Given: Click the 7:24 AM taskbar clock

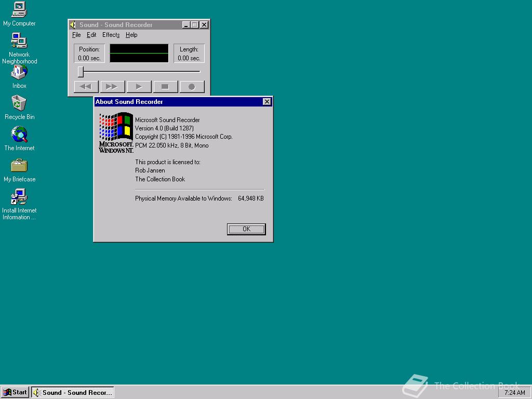Looking at the screenshot, I should (515, 393).
